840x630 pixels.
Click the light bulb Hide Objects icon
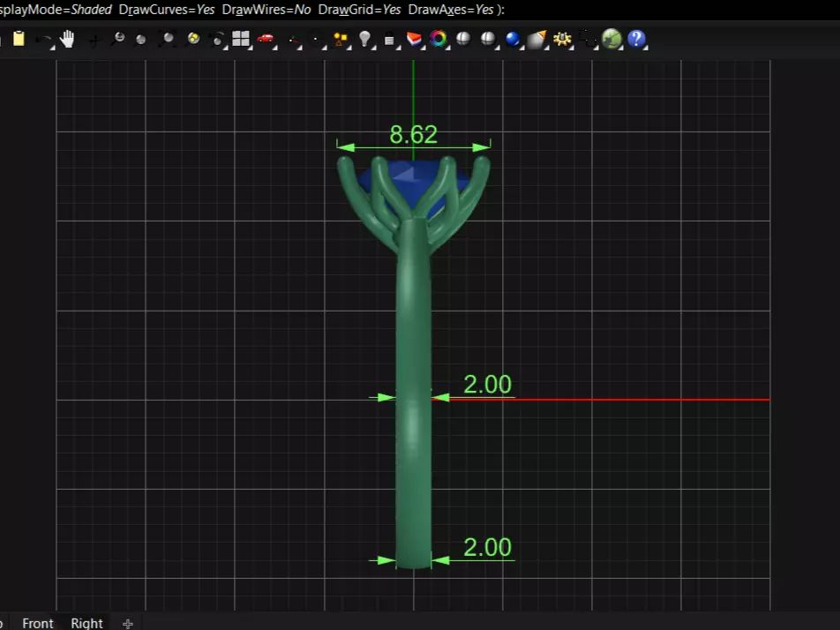point(364,39)
